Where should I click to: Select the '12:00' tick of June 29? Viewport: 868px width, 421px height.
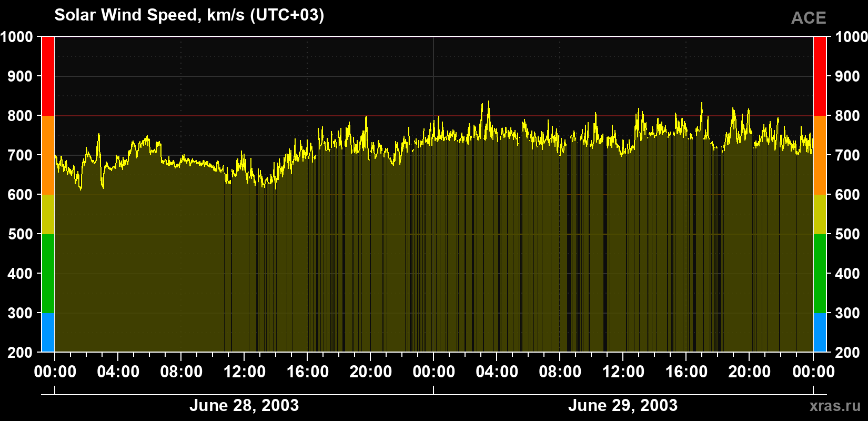[623, 372]
